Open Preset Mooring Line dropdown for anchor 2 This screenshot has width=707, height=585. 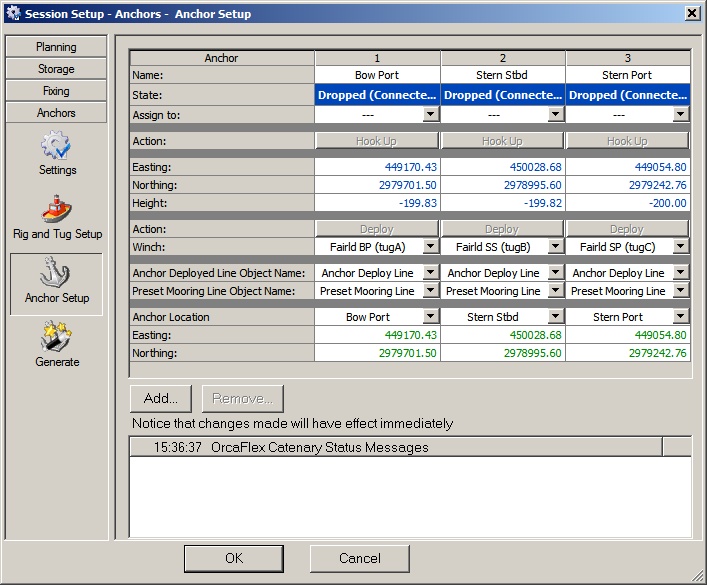click(556, 291)
